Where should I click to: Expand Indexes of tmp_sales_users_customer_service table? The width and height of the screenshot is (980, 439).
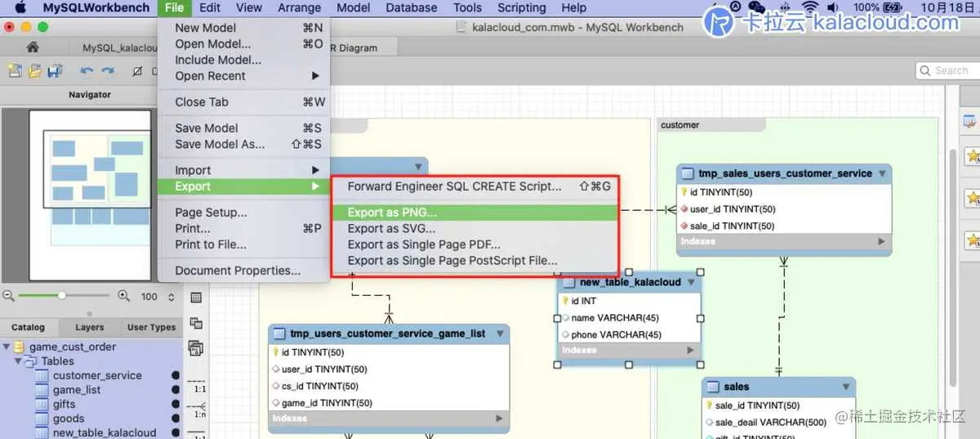pos(881,242)
